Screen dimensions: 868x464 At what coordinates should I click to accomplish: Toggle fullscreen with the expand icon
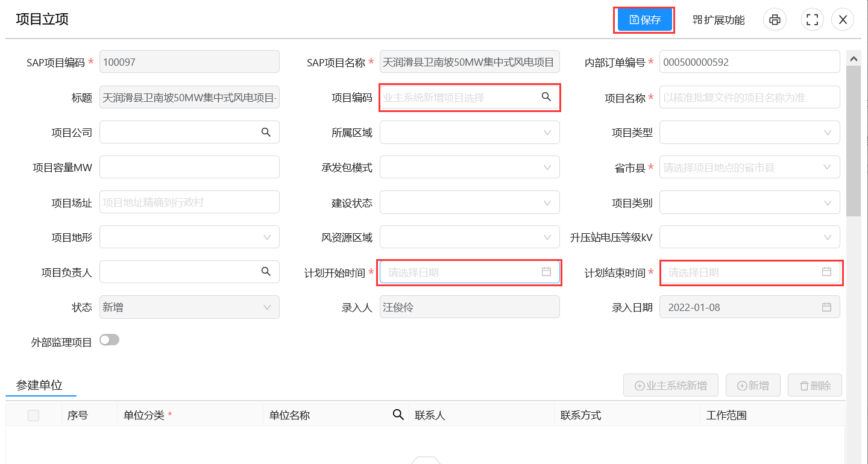[812, 20]
